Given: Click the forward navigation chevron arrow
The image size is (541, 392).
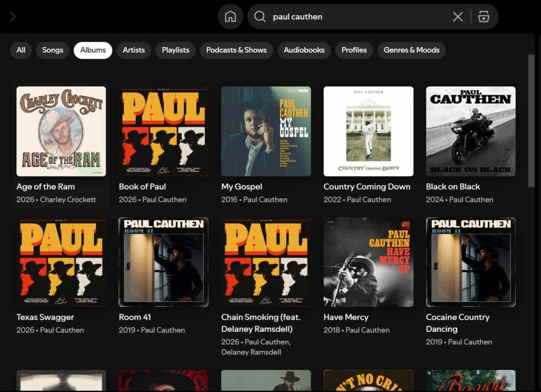Looking at the screenshot, I should click(x=13, y=17).
